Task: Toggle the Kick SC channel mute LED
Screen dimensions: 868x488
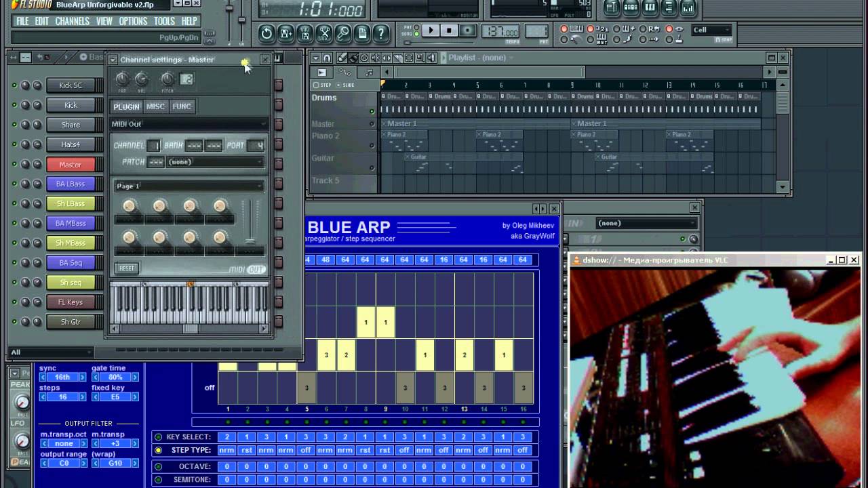Action: coord(14,85)
